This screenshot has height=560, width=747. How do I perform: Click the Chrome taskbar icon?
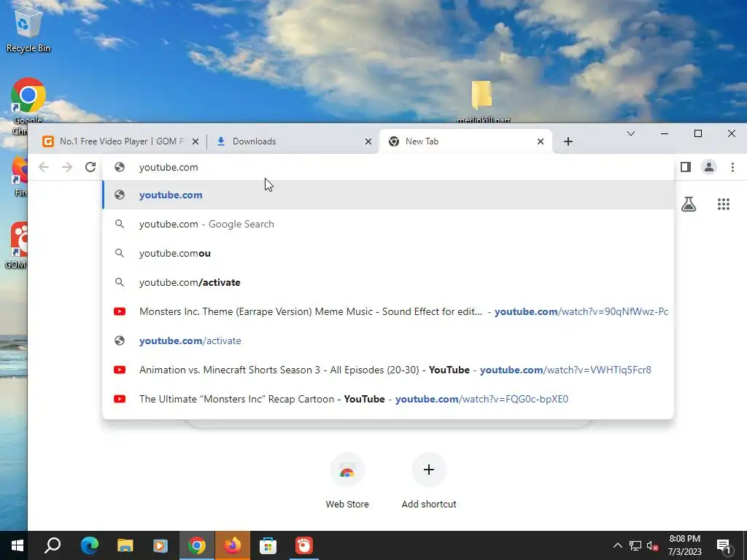pos(197,545)
